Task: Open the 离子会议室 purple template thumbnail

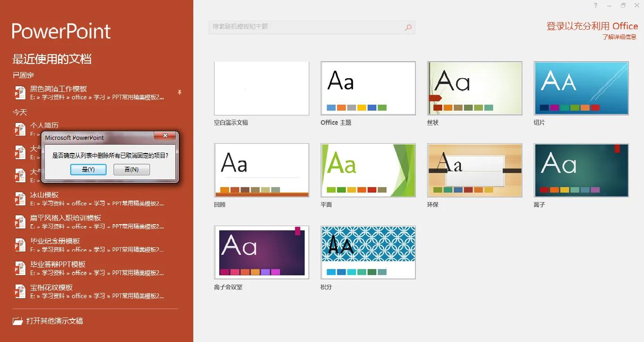Action: pos(262,252)
